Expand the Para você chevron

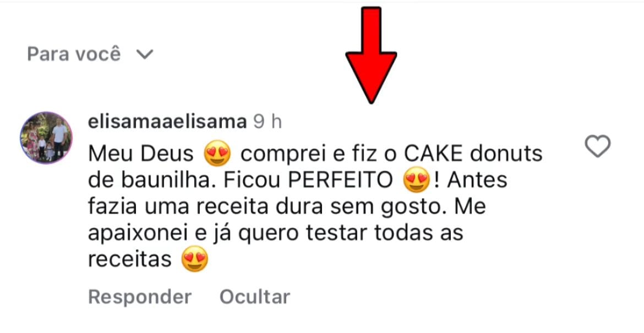pyautogui.click(x=145, y=54)
